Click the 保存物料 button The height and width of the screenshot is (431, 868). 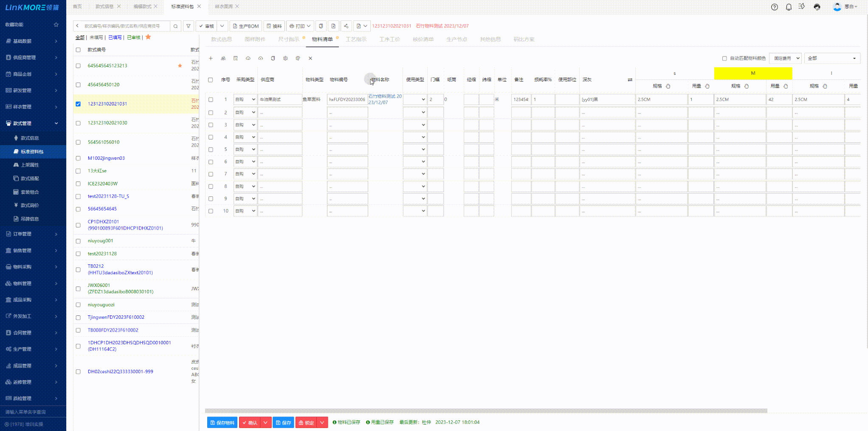click(222, 422)
